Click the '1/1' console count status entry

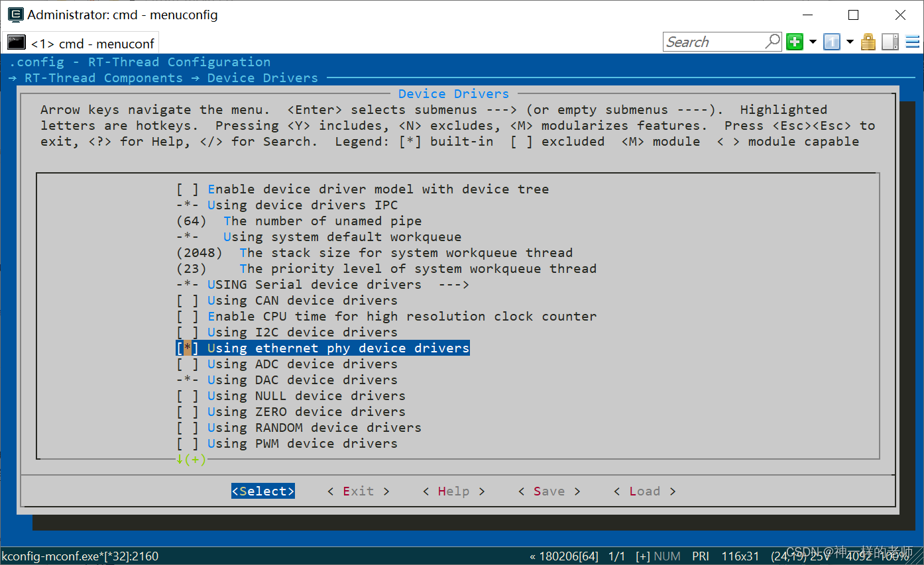coord(617,556)
